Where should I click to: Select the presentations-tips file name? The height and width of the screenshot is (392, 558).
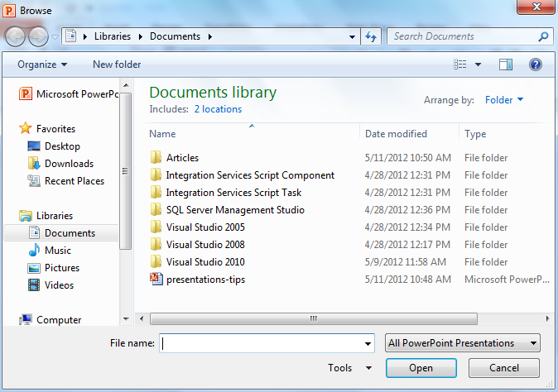click(x=205, y=280)
